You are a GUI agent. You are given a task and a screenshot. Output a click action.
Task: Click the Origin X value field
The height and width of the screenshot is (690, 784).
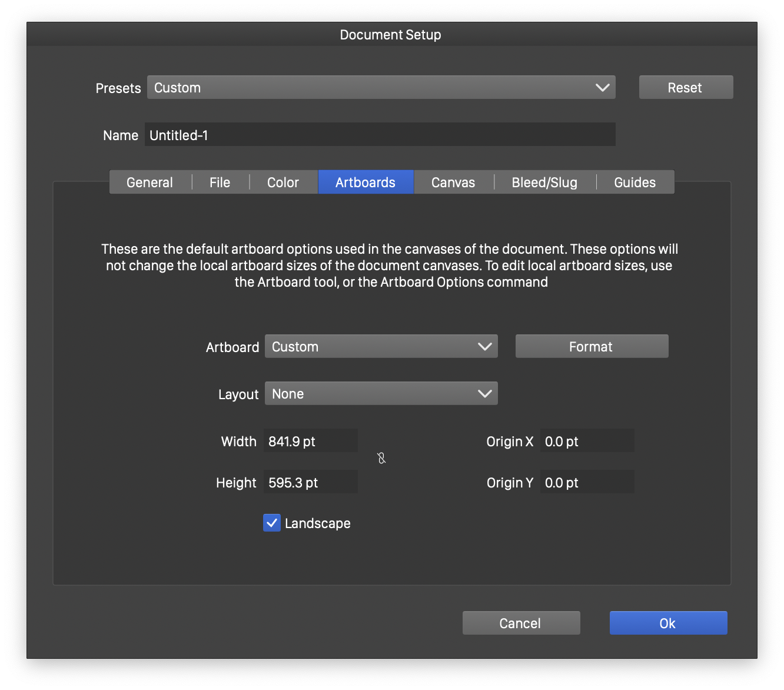click(x=587, y=440)
